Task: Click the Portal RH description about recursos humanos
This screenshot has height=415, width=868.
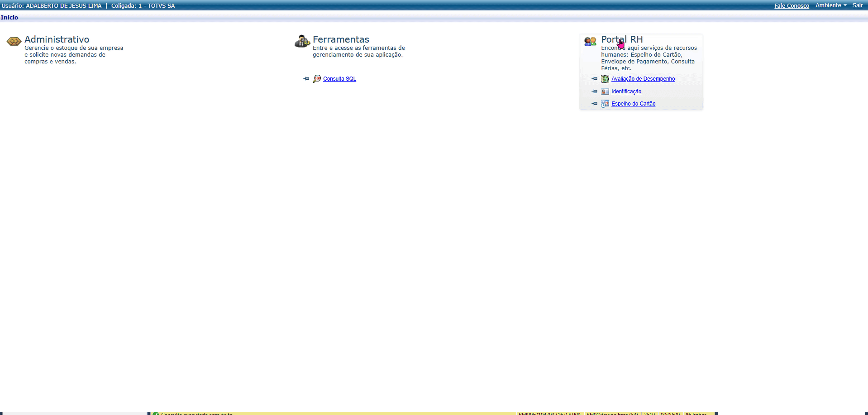Action: click(x=649, y=58)
